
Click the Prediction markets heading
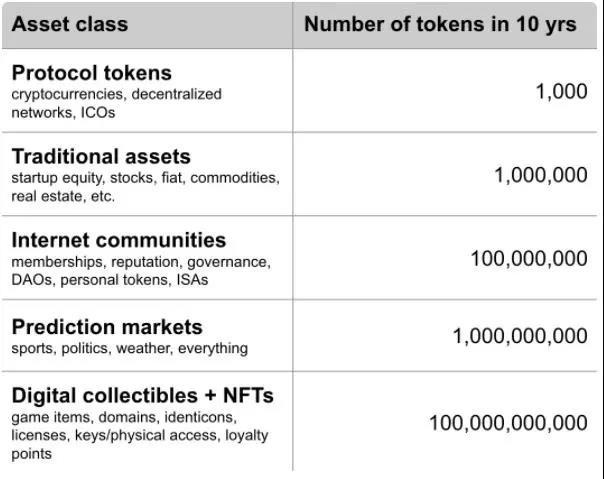point(107,327)
